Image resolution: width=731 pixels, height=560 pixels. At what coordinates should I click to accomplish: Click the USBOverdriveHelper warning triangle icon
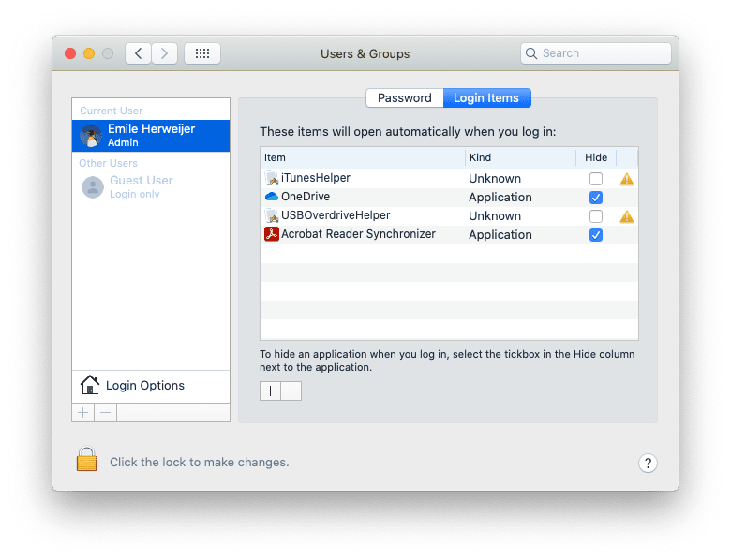tap(627, 216)
